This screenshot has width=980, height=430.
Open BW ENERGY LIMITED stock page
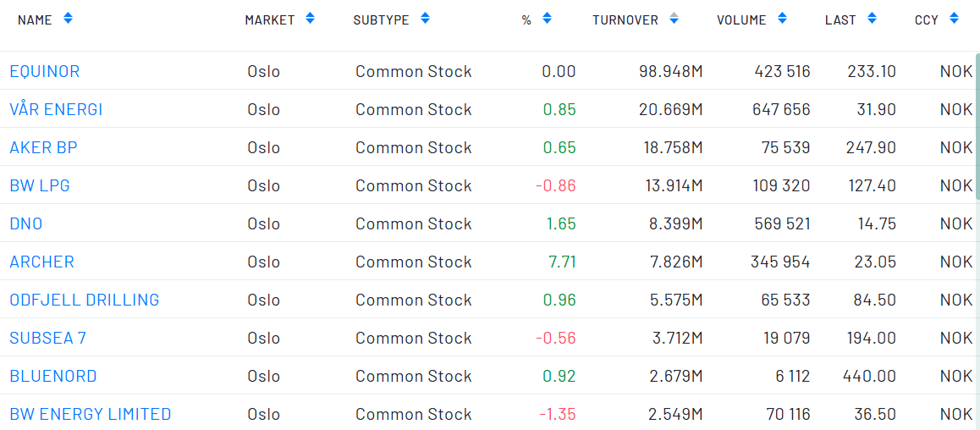(x=91, y=414)
